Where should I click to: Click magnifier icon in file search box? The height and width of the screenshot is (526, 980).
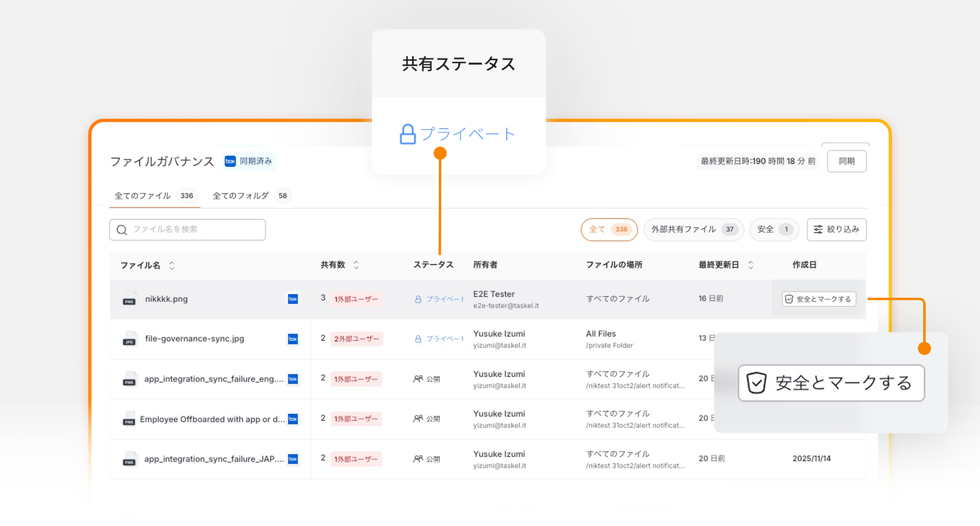point(122,230)
